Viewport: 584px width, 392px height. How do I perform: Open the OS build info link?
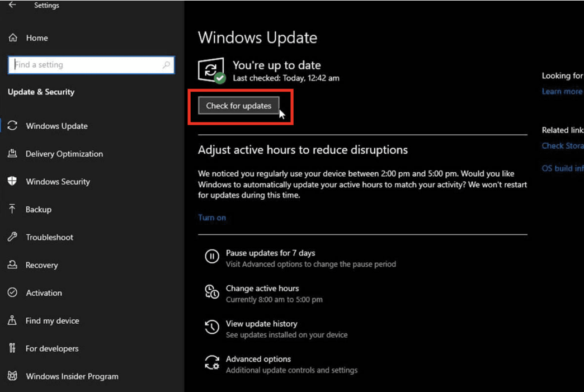click(x=563, y=168)
